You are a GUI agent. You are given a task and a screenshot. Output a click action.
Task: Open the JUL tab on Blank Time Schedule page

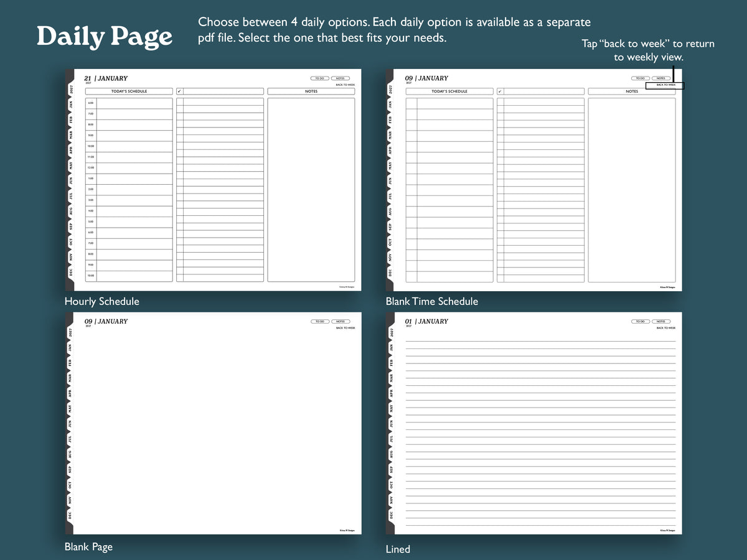tap(390, 196)
